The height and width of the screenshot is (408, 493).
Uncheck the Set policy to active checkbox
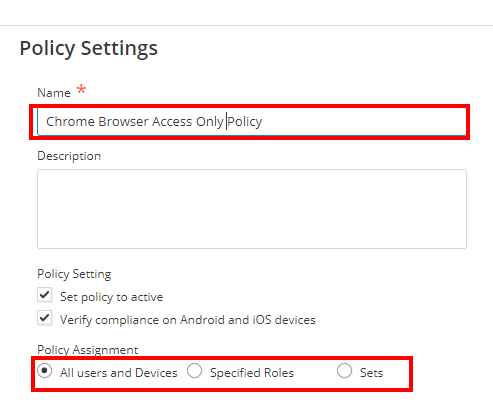tap(44, 295)
